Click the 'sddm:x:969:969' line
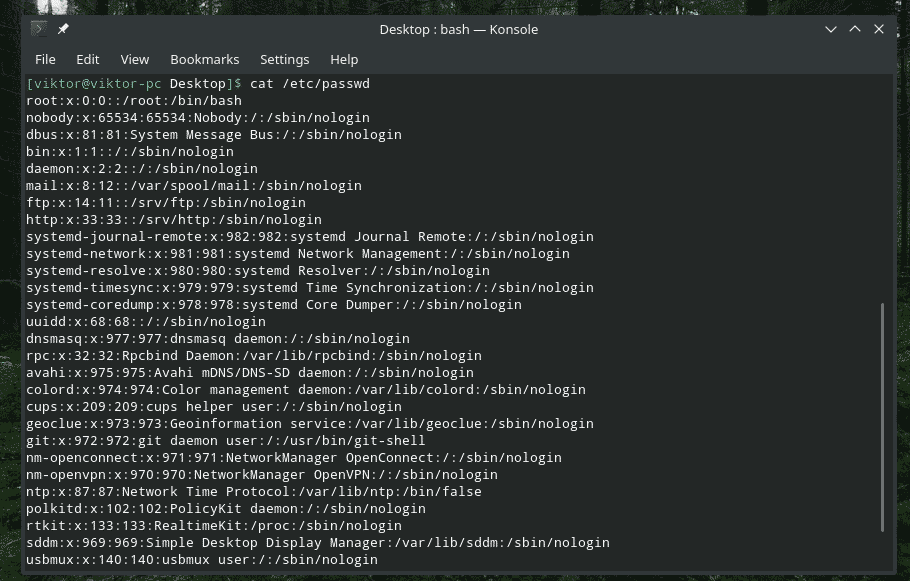 318,543
